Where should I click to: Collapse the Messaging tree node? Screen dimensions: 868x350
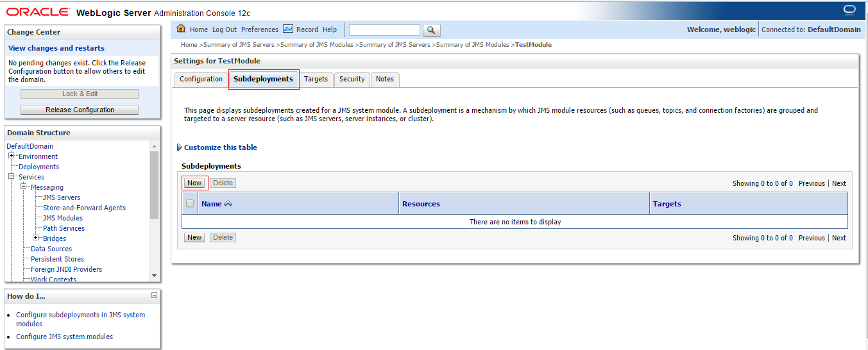(24, 187)
